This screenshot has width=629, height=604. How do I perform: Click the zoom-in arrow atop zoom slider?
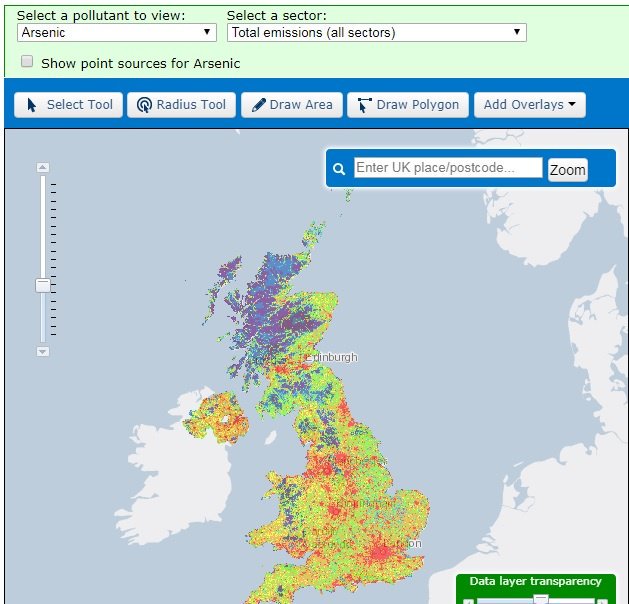point(43,167)
